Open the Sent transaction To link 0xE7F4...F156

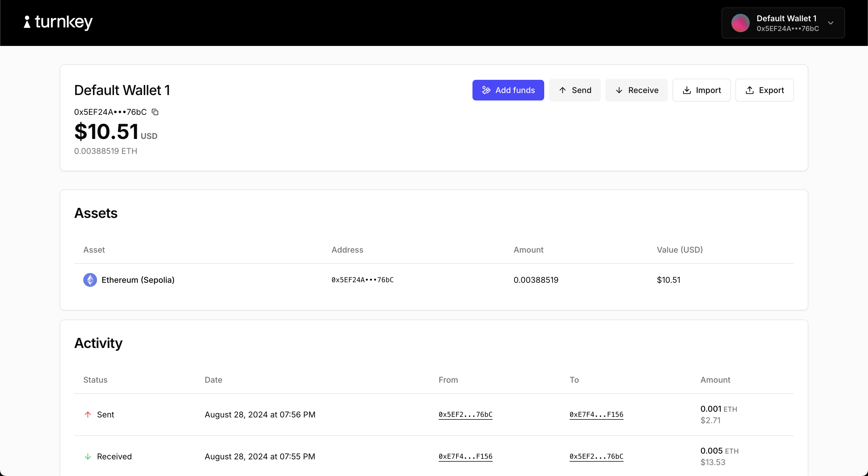click(x=596, y=414)
